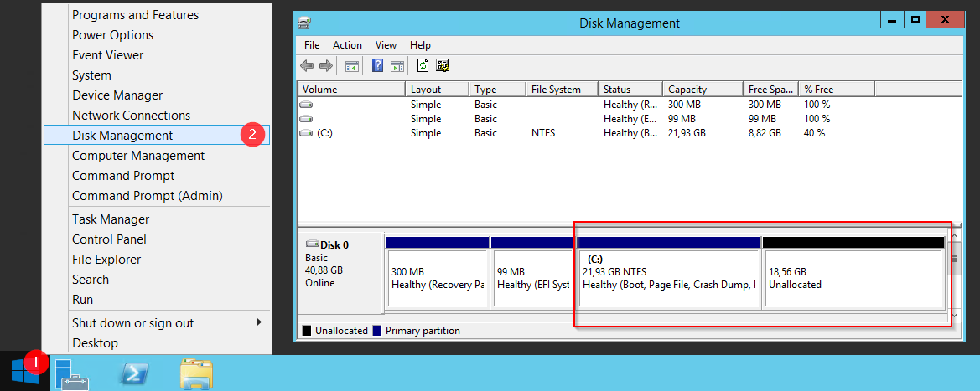Viewport: 980px width, 391px height.
Task: Select the (C:) volume row in the list
Action: click(x=324, y=133)
